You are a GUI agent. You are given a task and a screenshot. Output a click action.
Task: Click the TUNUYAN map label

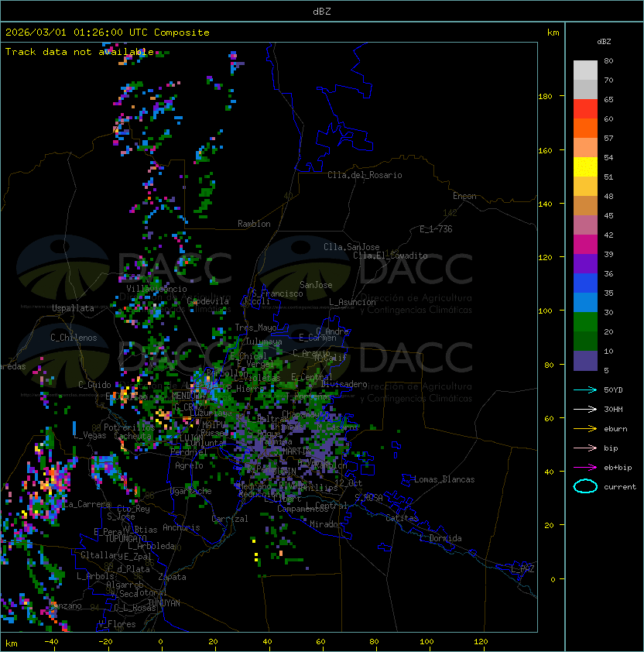coord(164,603)
